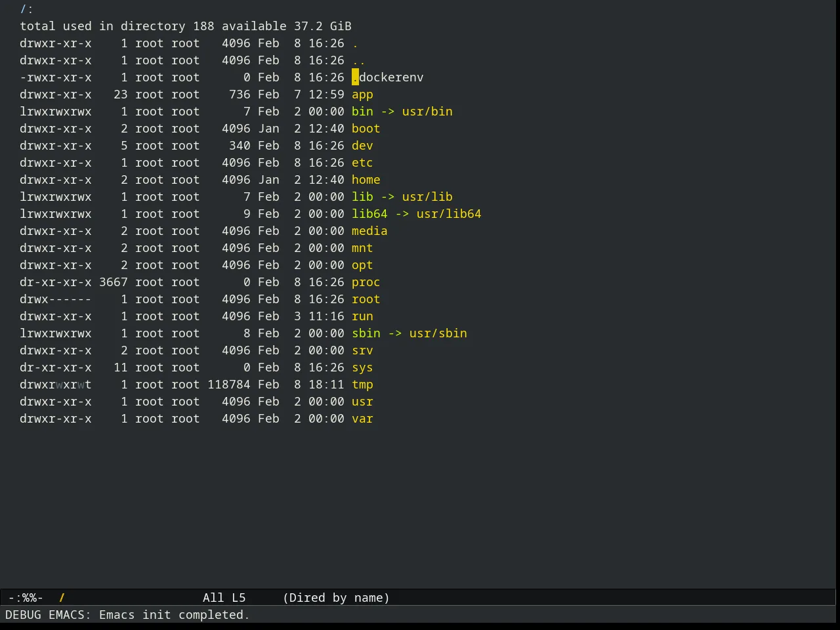The height and width of the screenshot is (630, 840).
Task: Open the mnt directory
Action: pos(362,248)
